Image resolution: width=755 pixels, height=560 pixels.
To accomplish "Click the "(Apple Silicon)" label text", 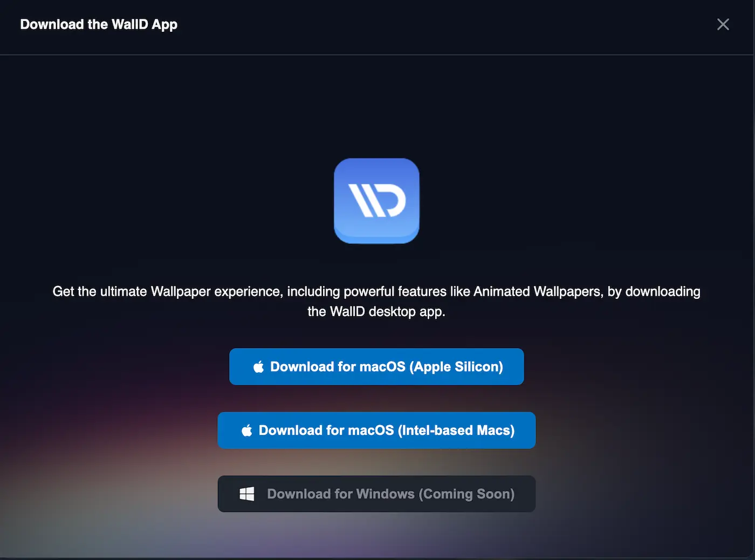I will click(456, 367).
